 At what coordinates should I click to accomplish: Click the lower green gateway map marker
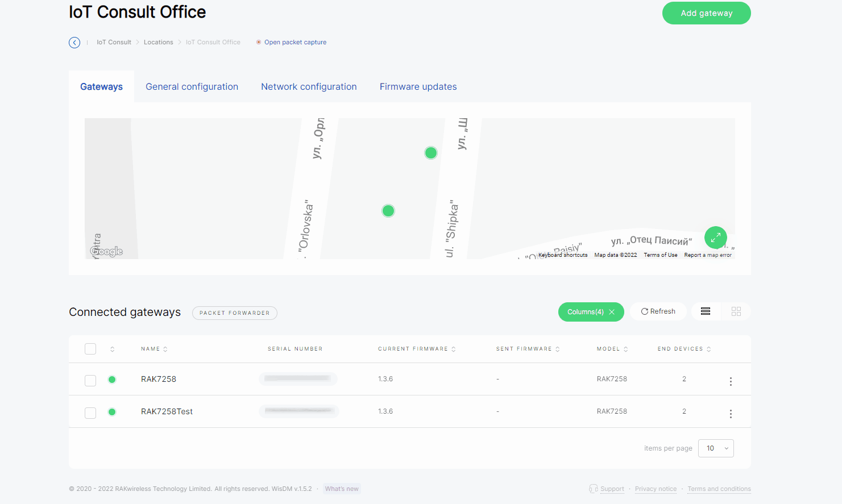tap(388, 211)
